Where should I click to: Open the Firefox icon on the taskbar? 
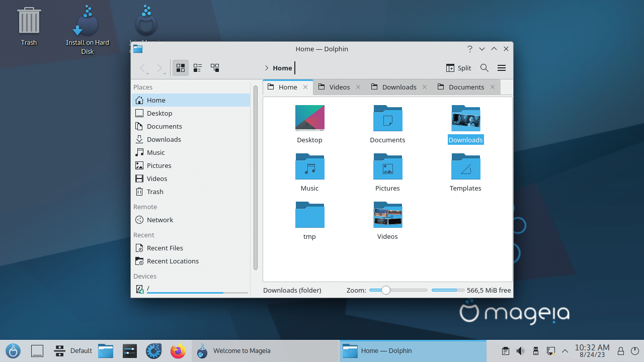(x=178, y=350)
